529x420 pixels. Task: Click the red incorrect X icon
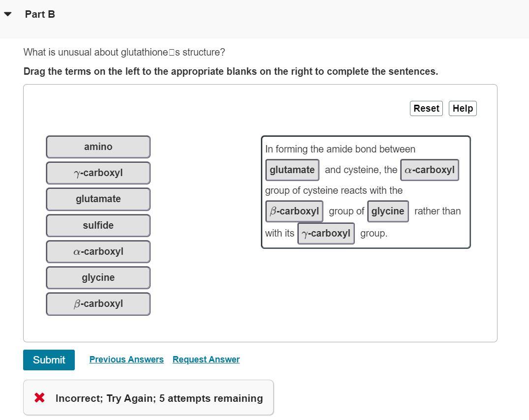39,398
